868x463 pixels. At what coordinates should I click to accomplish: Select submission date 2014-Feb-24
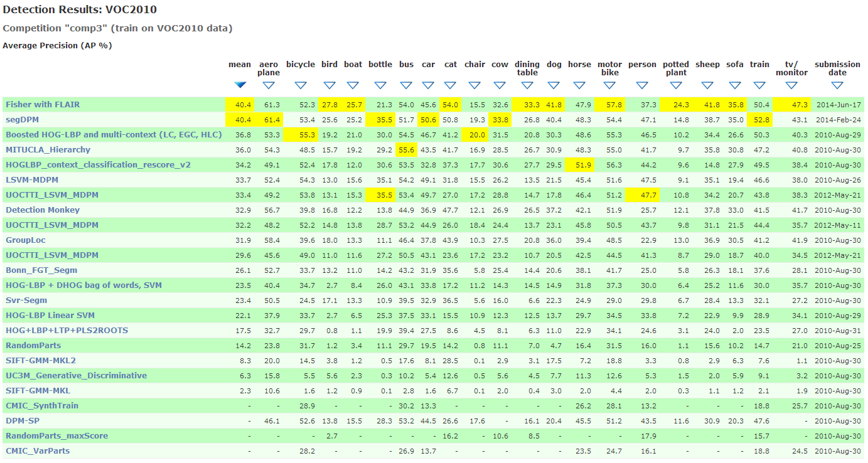[839, 120]
